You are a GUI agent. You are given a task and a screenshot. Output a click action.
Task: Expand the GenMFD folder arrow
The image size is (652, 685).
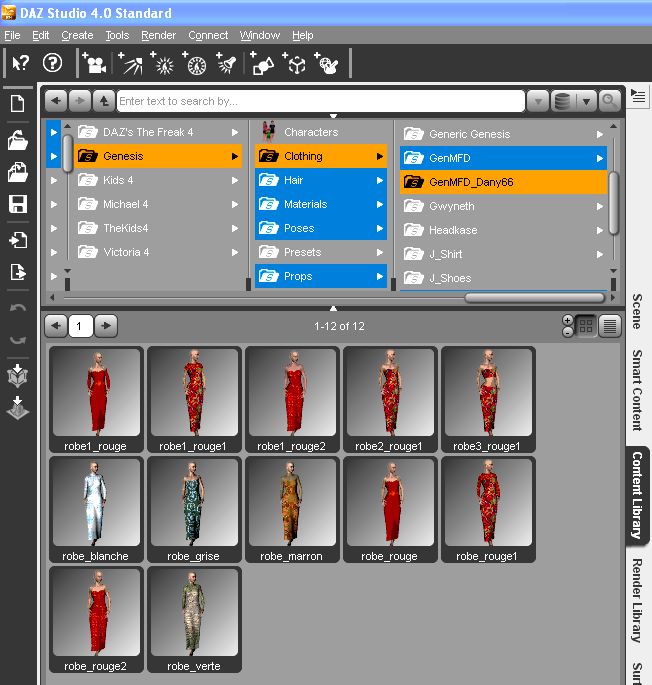(600, 158)
